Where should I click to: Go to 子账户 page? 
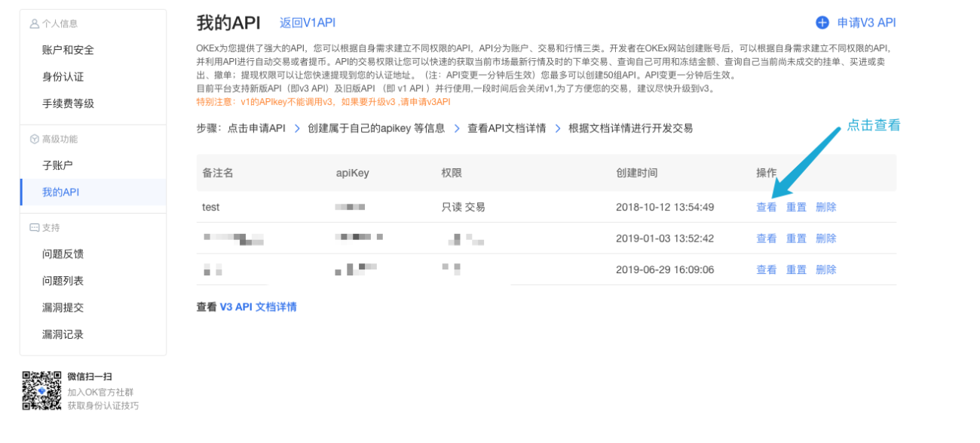coord(93,165)
